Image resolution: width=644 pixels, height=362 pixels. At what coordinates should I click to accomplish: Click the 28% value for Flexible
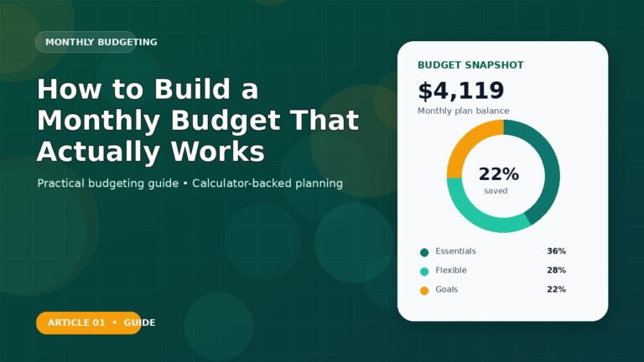point(556,270)
